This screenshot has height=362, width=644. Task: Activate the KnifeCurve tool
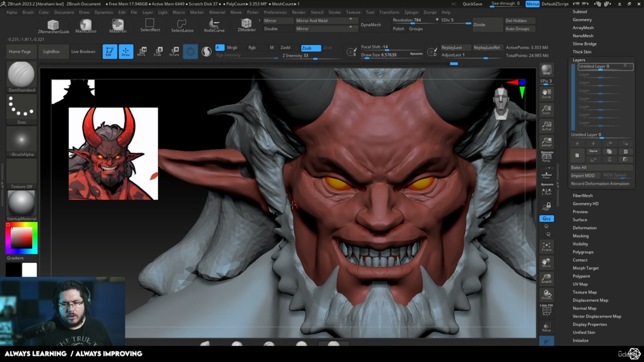[214, 25]
